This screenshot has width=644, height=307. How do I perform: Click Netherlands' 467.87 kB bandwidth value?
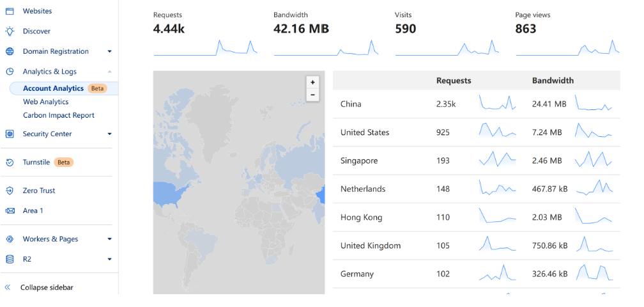click(x=550, y=189)
